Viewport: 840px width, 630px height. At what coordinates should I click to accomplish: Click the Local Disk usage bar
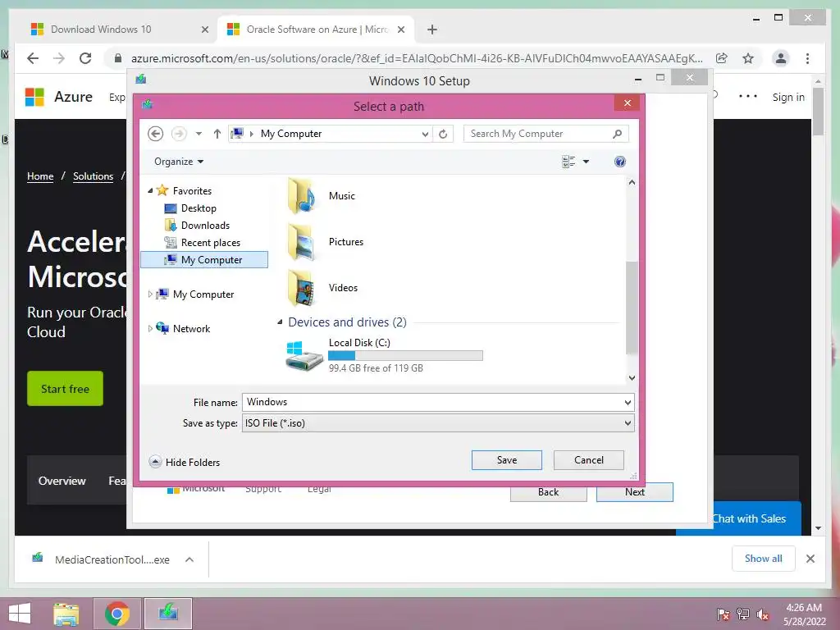click(x=405, y=356)
